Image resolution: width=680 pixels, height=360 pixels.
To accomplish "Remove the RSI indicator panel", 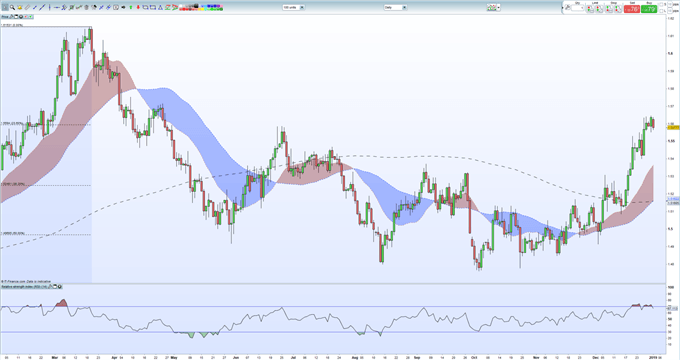I will pyautogui.click(x=59, y=287).
